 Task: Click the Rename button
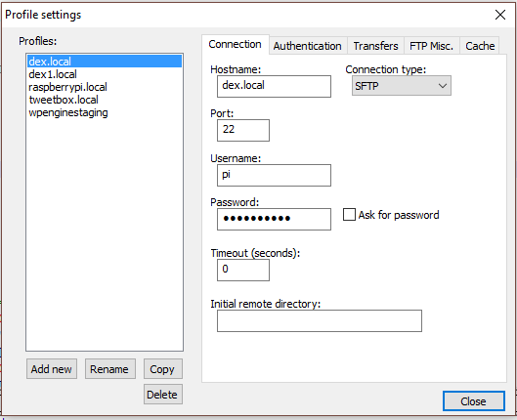[x=110, y=369]
